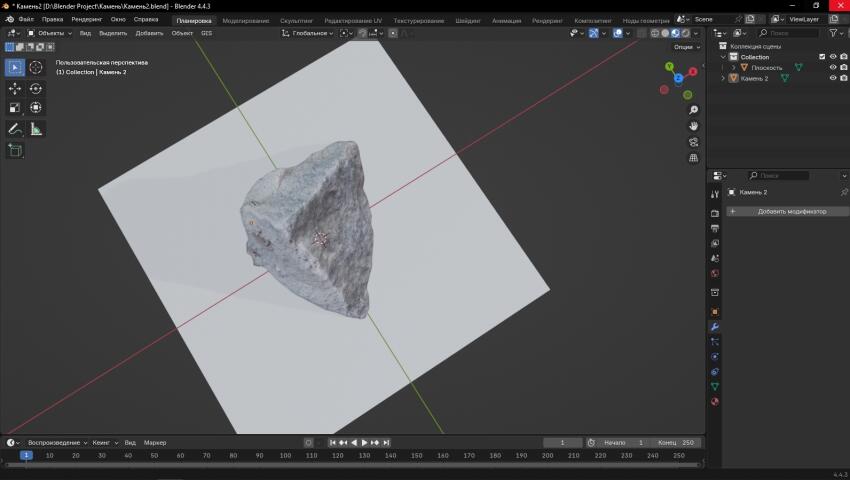Collapse the Collection tree row

723,56
